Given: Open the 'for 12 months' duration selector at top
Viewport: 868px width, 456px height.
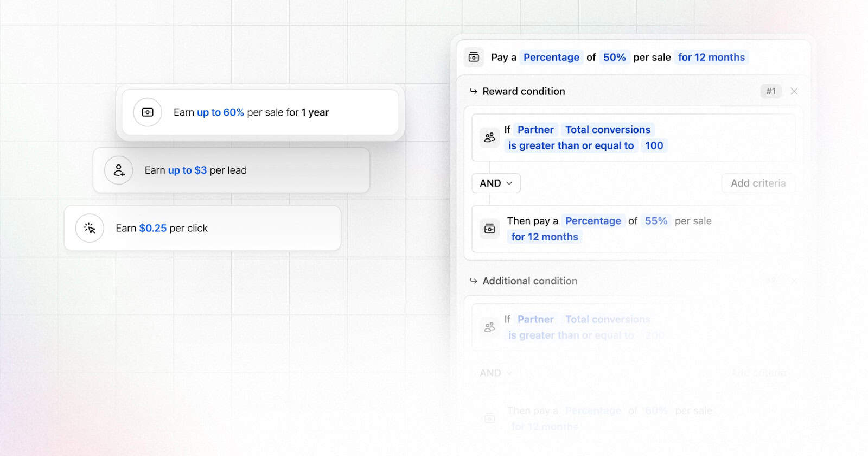Looking at the screenshot, I should pos(711,58).
